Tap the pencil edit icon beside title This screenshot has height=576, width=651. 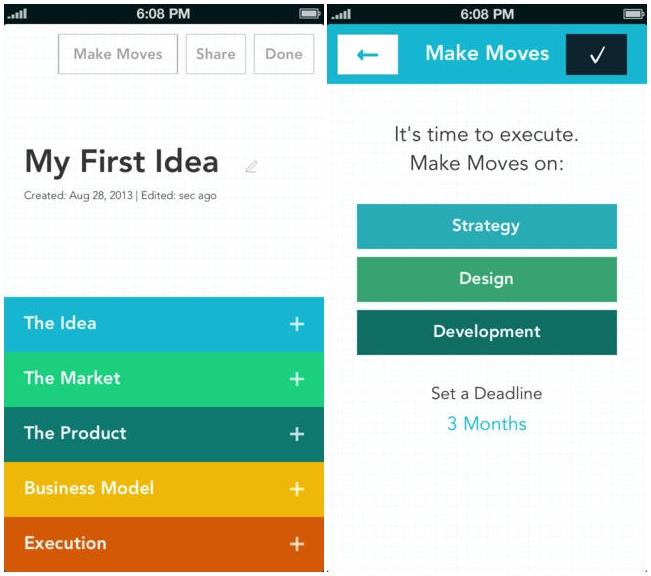point(252,167)
